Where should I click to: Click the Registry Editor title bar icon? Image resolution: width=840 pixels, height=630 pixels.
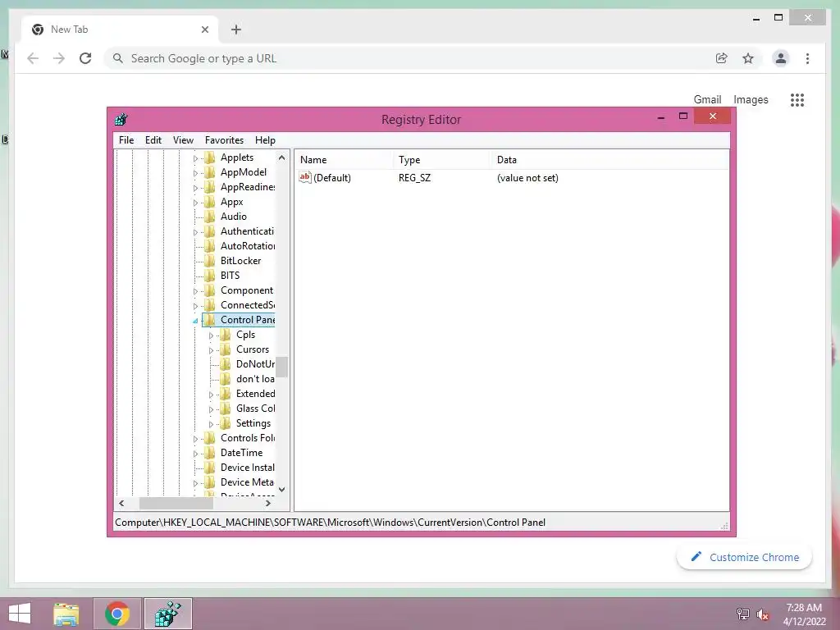[x=121, y=119]
